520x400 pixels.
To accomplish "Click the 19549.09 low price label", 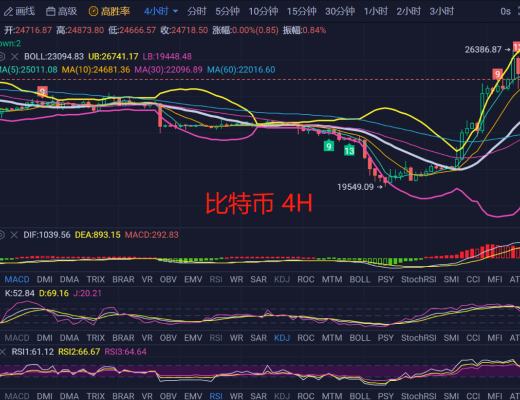I will pos(355,187).
